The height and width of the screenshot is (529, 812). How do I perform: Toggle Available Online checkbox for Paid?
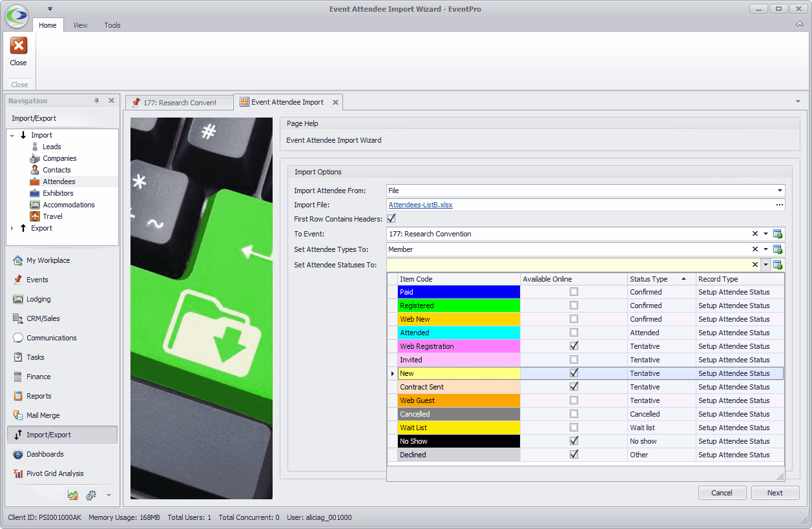(x=574, y=292)
